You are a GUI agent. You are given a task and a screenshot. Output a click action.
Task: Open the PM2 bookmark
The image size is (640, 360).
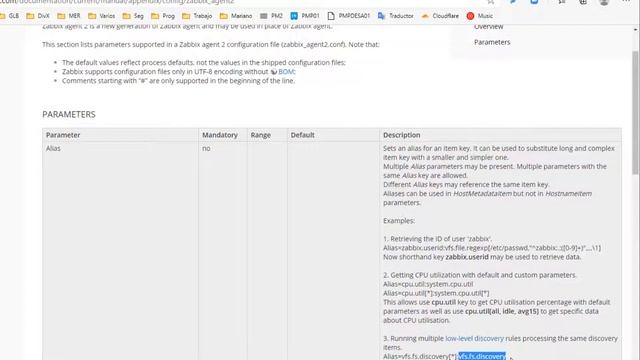tap(271, 16)
